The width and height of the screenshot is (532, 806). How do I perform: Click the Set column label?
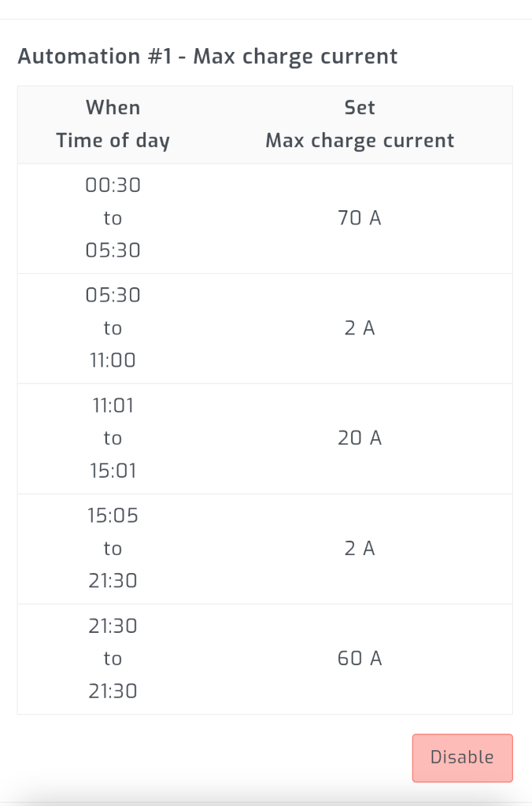[359, 107]
